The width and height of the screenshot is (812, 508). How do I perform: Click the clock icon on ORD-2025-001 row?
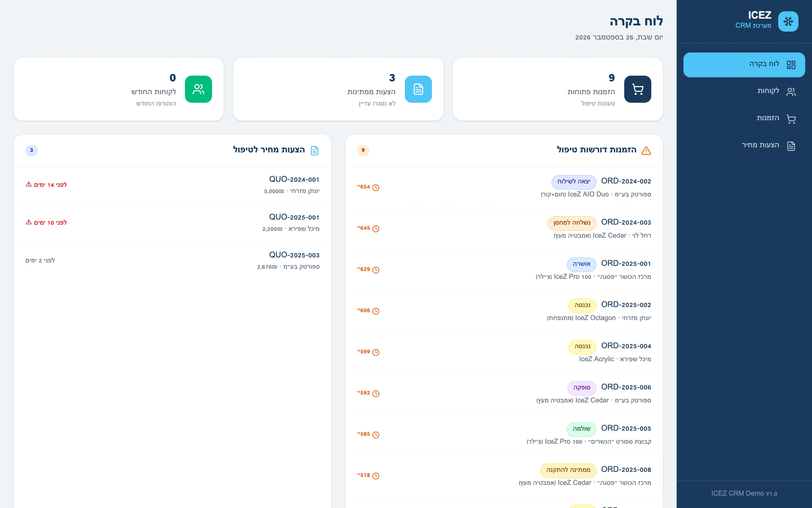(376, 270)
